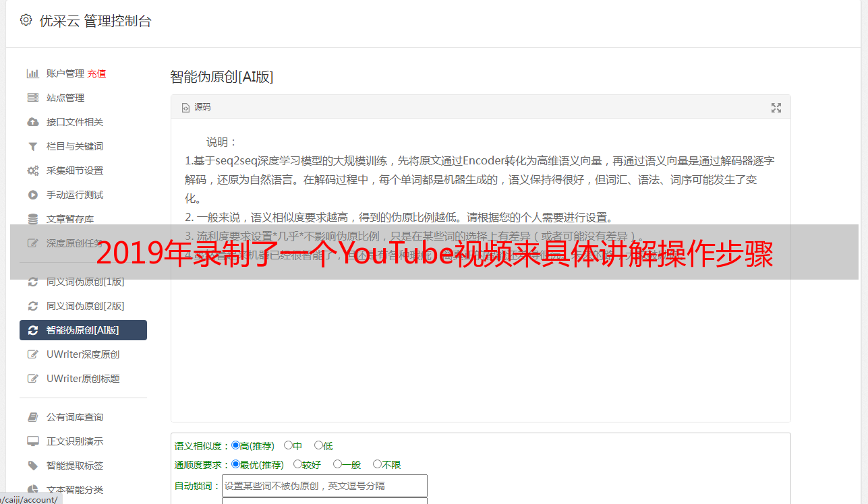Image resolution: width=868 pixels, height=504 pixels.
Task: Open 文章暂存库 in the sidebar
Action: pos(70,219)
